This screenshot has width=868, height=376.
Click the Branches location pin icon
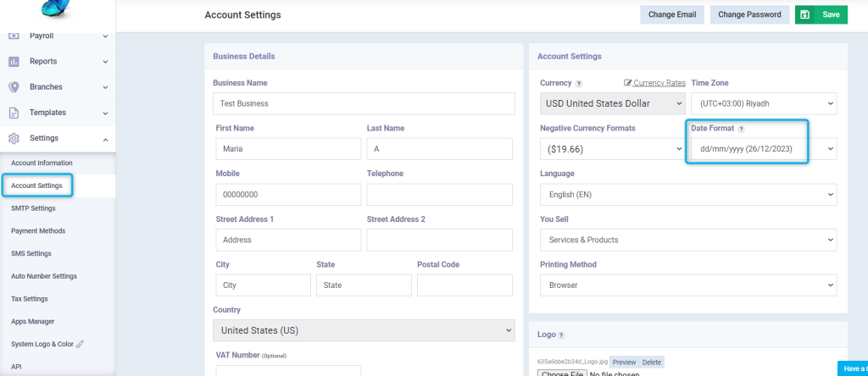14,87
